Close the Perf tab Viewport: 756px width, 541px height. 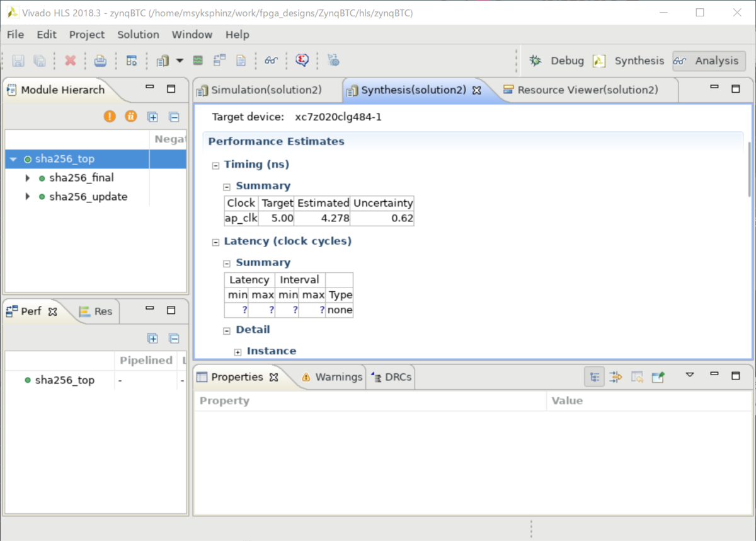pyautogui.click(x=53, y=311)
